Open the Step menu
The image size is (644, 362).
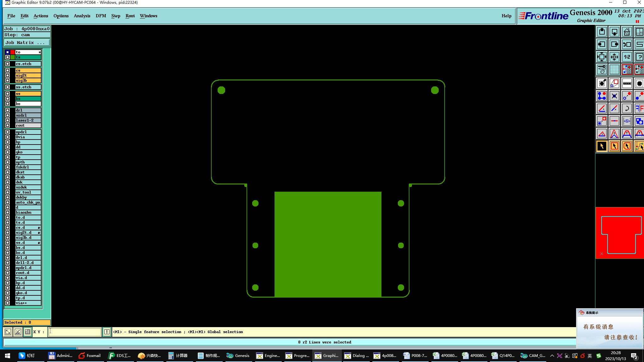click(x=116, y=16)
